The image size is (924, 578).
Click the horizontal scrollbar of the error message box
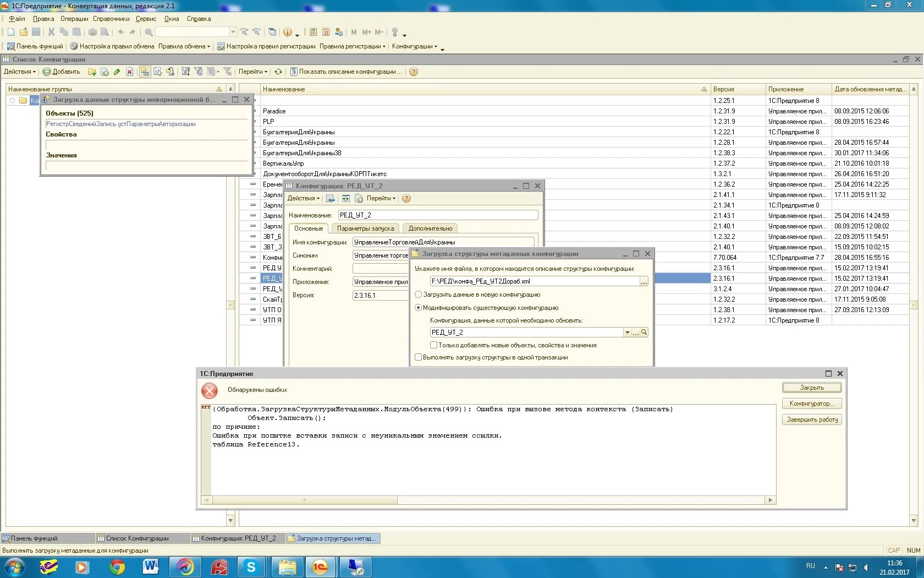488,500
